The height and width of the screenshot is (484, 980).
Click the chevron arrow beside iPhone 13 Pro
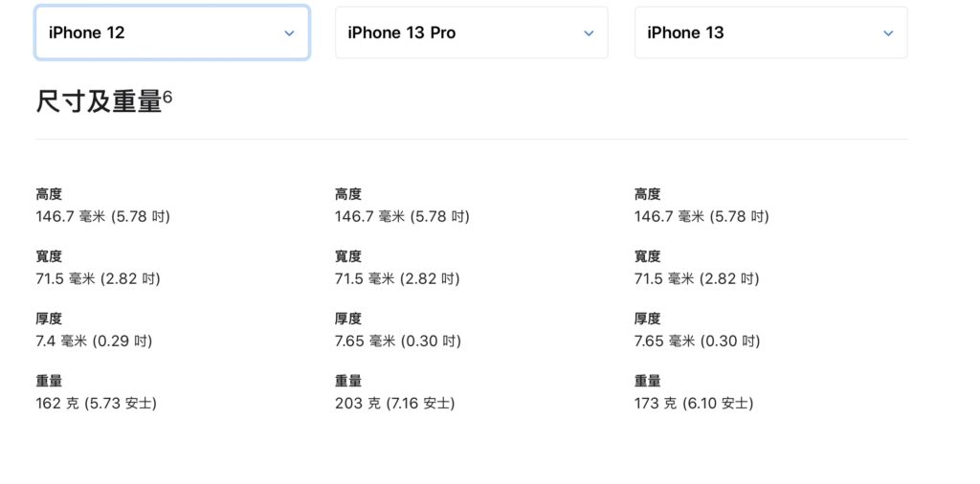589,33
